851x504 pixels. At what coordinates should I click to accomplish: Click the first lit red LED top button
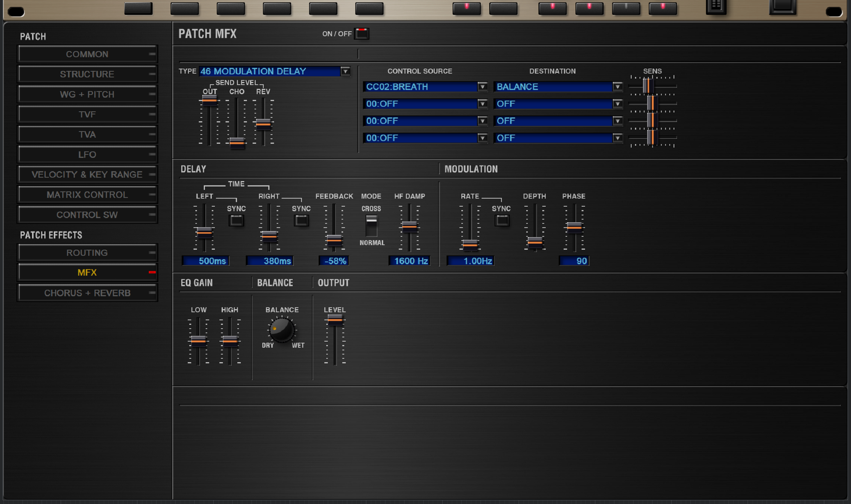point(466,8)
